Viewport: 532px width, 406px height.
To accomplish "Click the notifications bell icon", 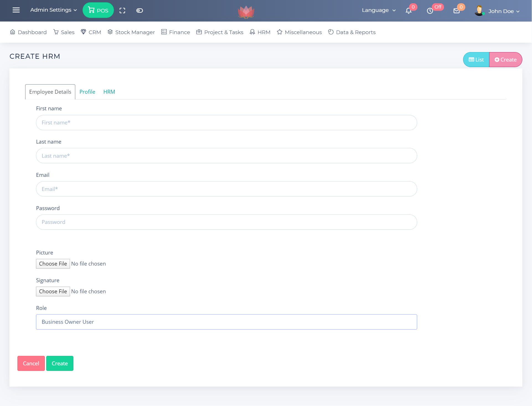I will (408, 11).
